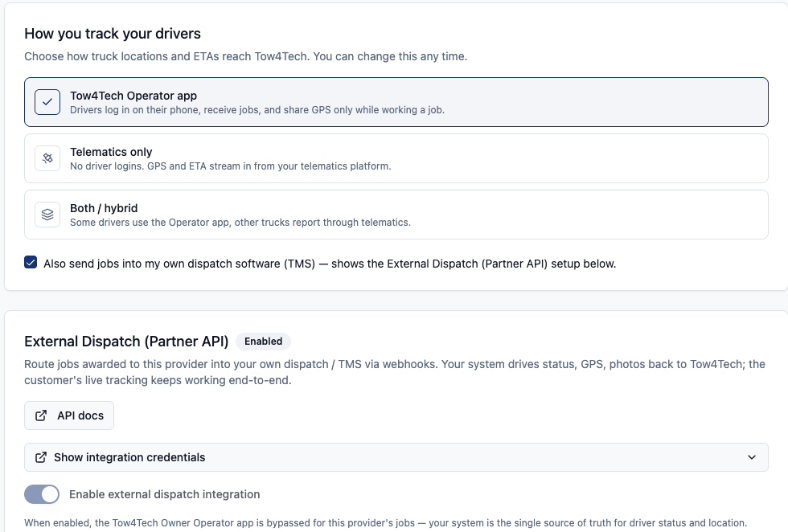This screenshot has width=788, height=532.
Task: Select the Tow4Tech Operator app option
Action: coord(396,102)
